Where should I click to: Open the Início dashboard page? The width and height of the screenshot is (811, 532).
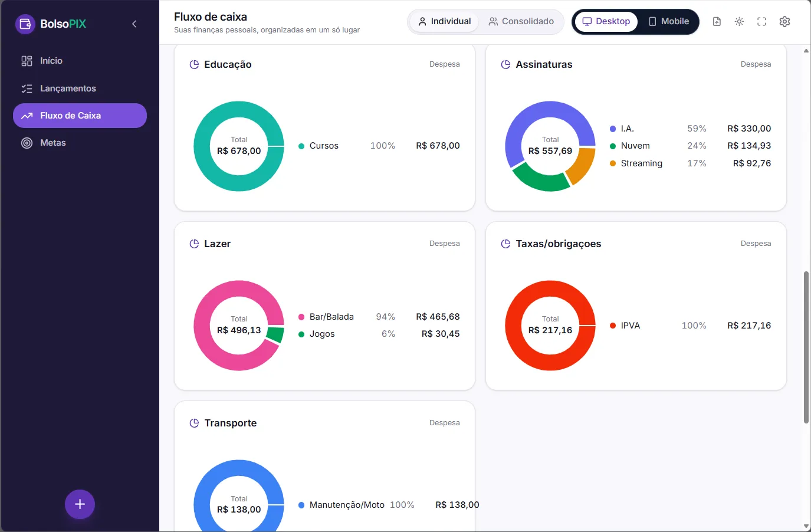tap(80, 61)
